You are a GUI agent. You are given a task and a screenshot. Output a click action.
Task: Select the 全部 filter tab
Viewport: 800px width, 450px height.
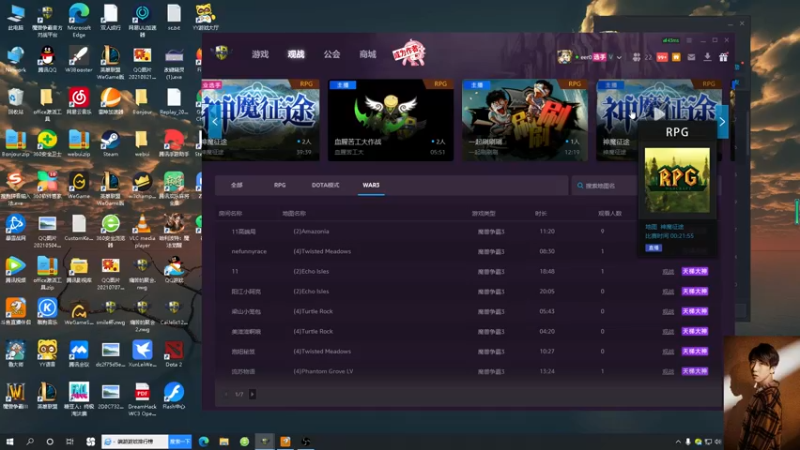tap(237, 185)
